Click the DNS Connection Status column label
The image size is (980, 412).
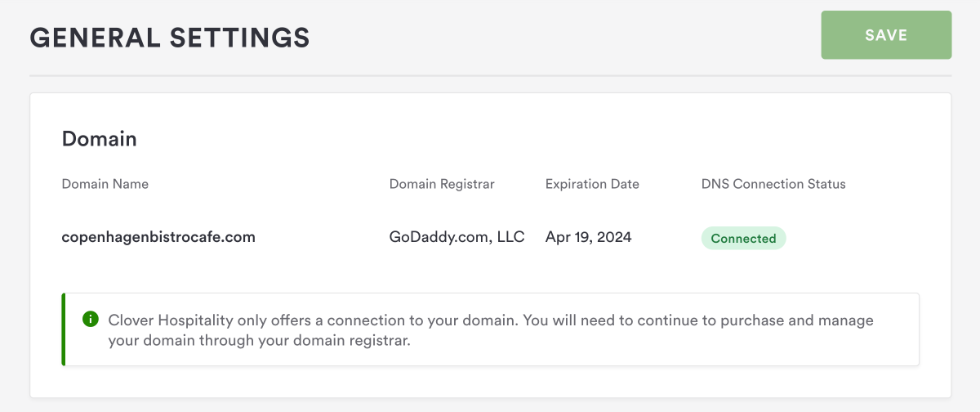coord(773,184)
